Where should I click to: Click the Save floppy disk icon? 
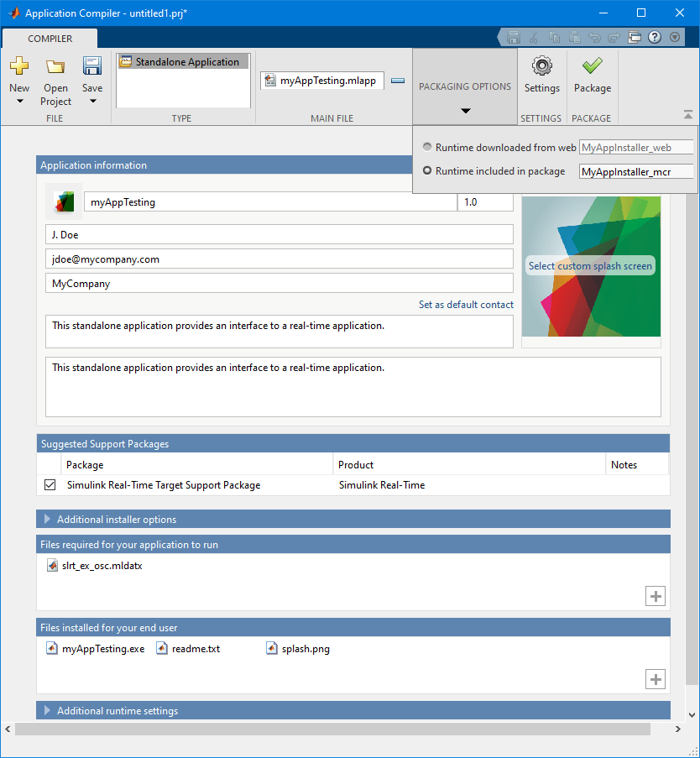tap(92, 67)
